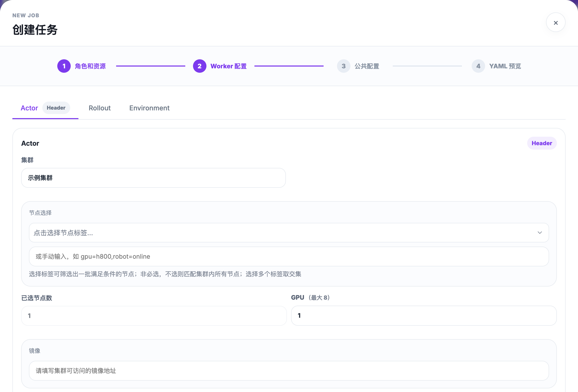Switch to the Rollout tab
Screen dimensions: 578x392
100,108
